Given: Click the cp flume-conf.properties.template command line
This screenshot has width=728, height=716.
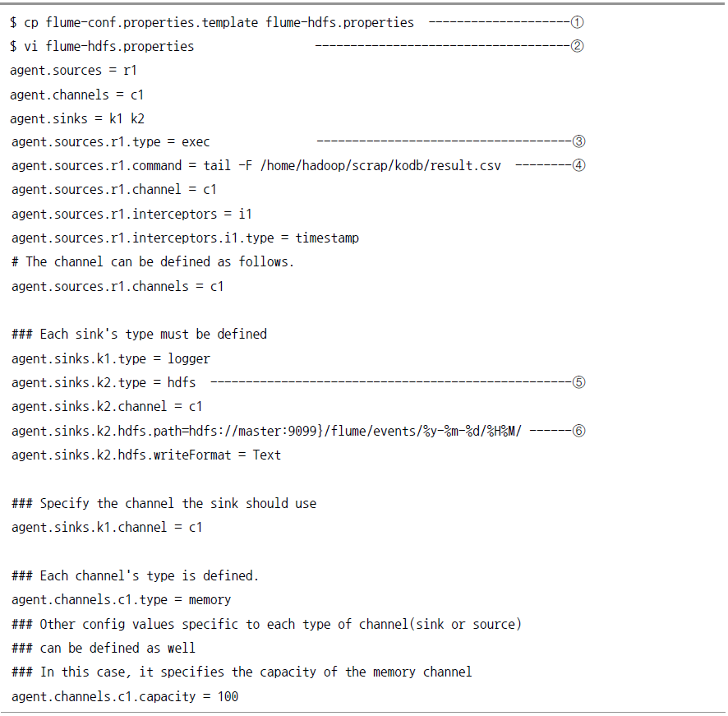Looking at the screenshot, I should (212, 23).
